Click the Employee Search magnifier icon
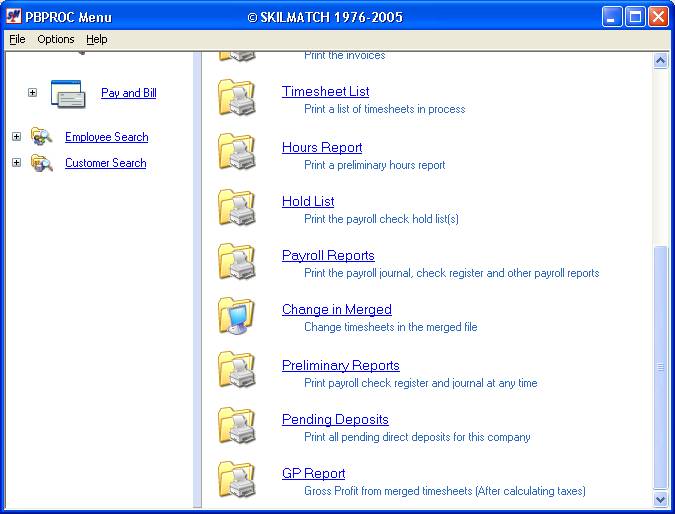Screen dimensions: 675x514 41,136
